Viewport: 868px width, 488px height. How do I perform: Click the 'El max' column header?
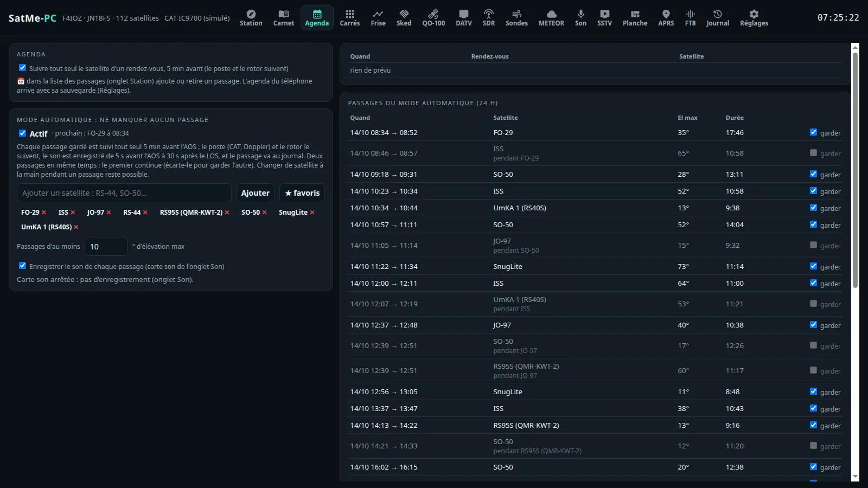[687, 118]
